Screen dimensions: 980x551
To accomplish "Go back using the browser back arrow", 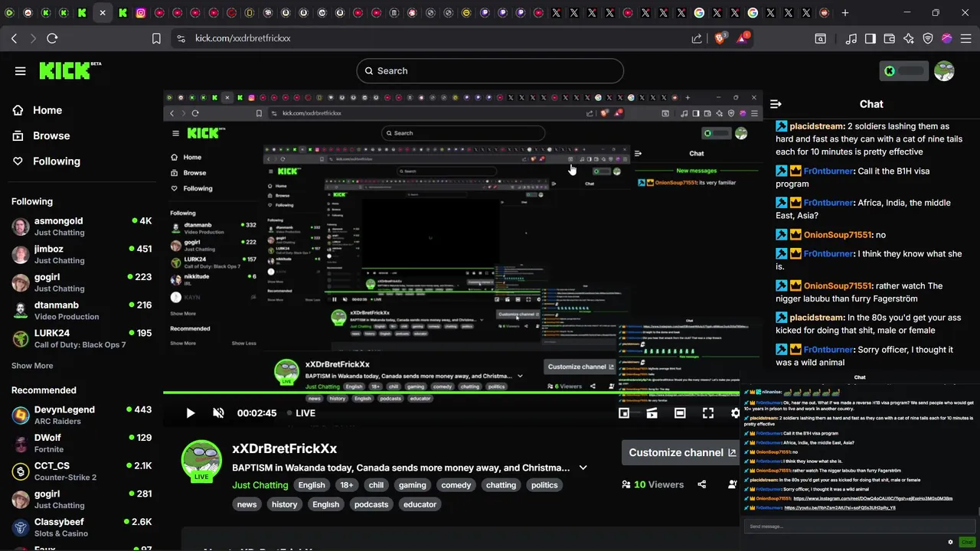I will pyautogui.click(x=14, y=38).
